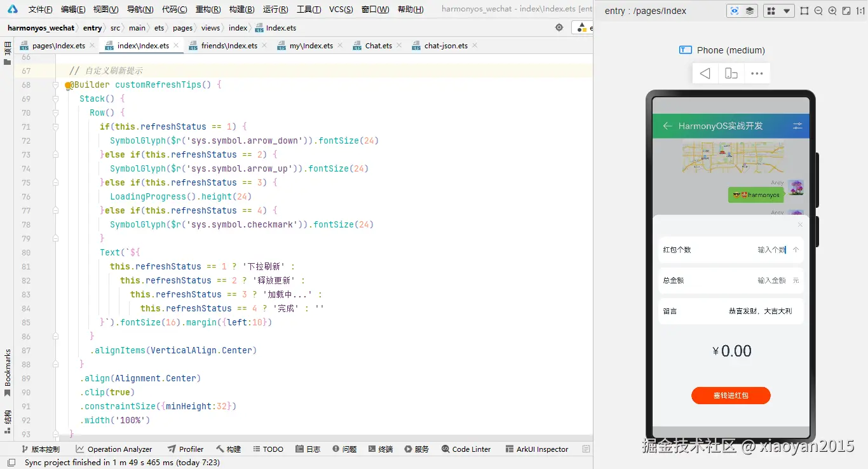Toggle the layers view in previewer

[750, 11]
